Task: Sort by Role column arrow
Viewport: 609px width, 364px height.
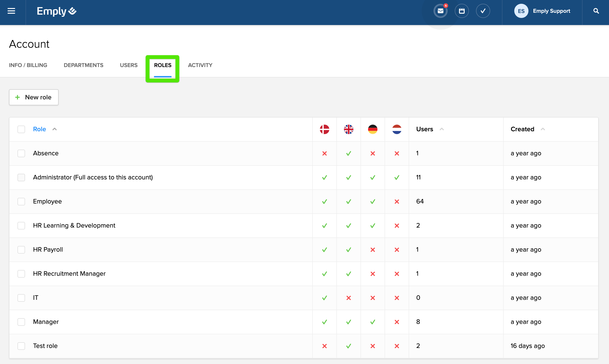Action: (x=55, y=129)
